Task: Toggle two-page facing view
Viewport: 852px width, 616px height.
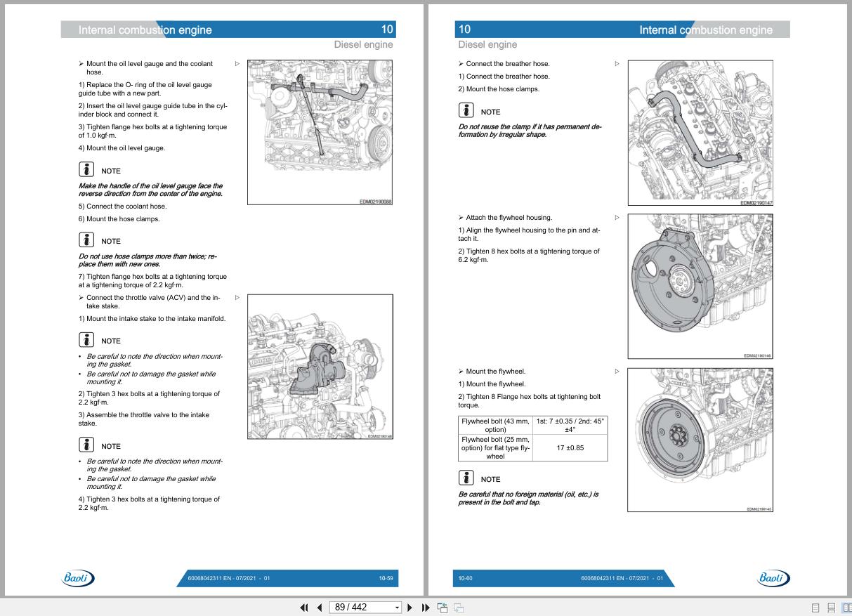Action: click(x=846, y=608)
